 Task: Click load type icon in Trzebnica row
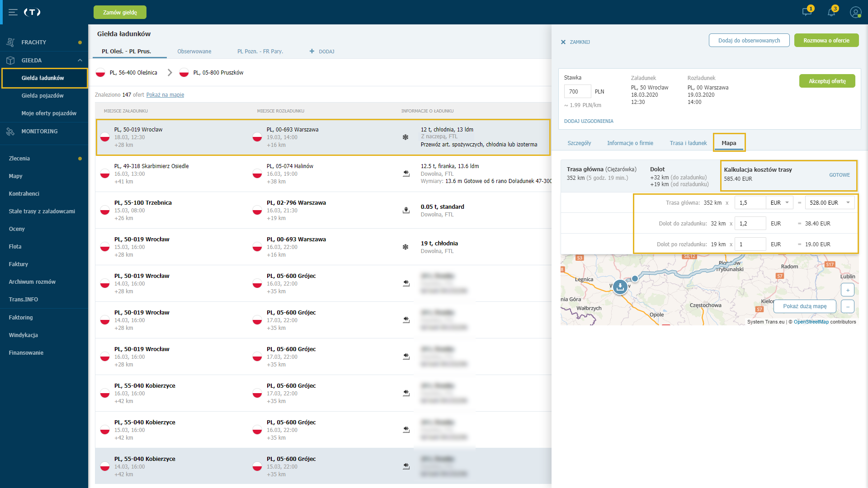coord(406,210)
